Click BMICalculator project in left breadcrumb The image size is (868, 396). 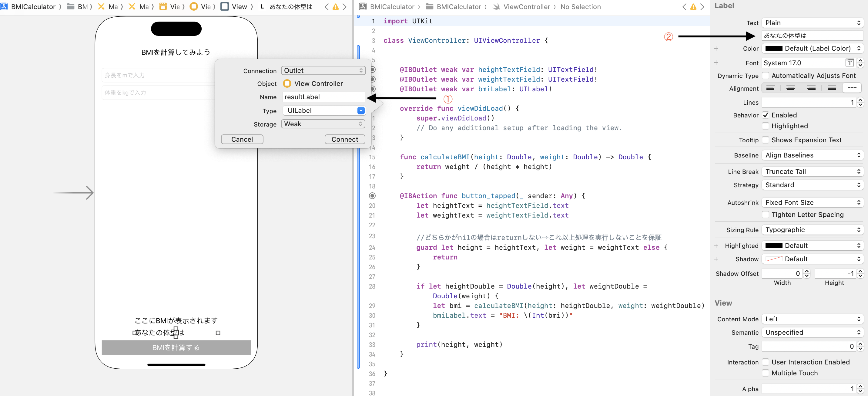[33, 7]
